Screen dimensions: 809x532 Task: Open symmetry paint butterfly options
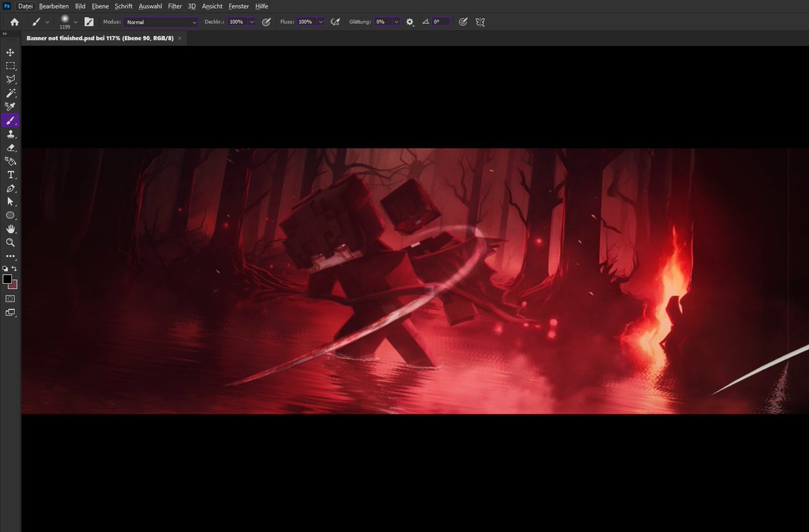tap(480, 22)
